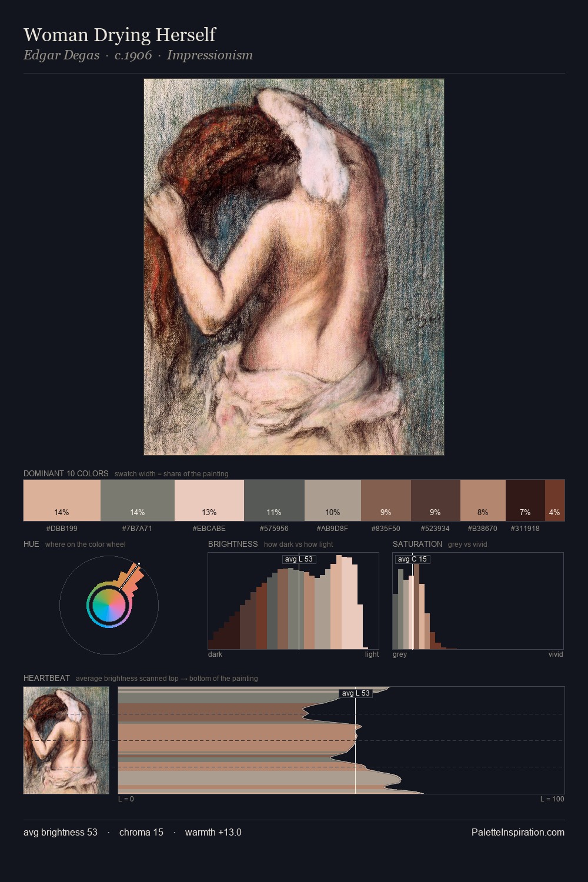This screenshot has width=588, height=882.
Task: Click the hex code "#DBB199"
Action: [62, 529]
